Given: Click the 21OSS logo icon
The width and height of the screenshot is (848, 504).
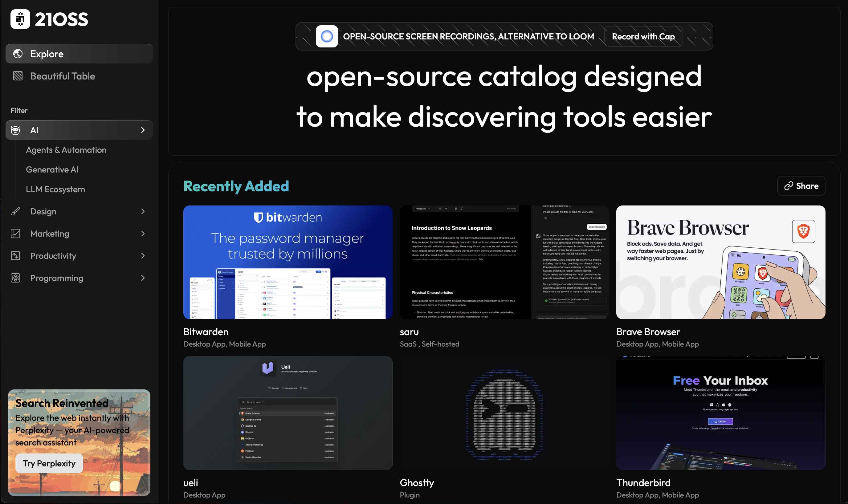Looking at the screenshot, I should coord(20,19).
